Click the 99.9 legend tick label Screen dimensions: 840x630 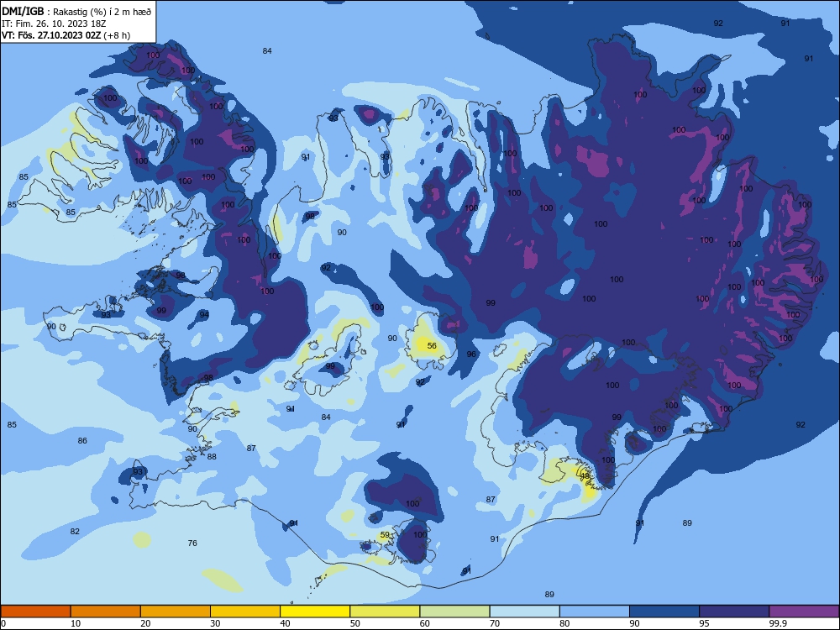click(777, 623)
